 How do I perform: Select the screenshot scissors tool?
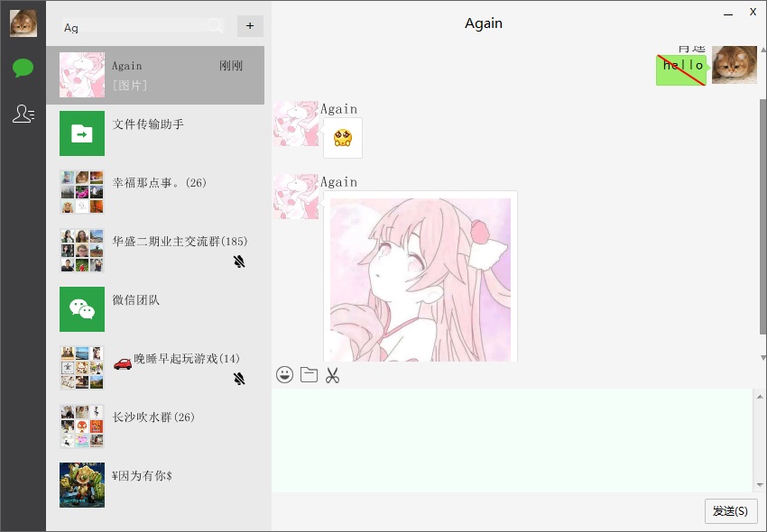332,374
